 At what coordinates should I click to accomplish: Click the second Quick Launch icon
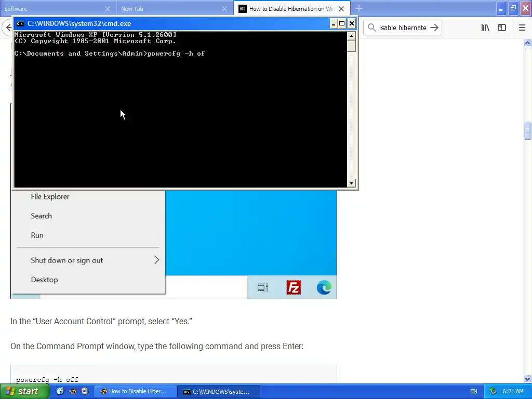coord(73,391)
